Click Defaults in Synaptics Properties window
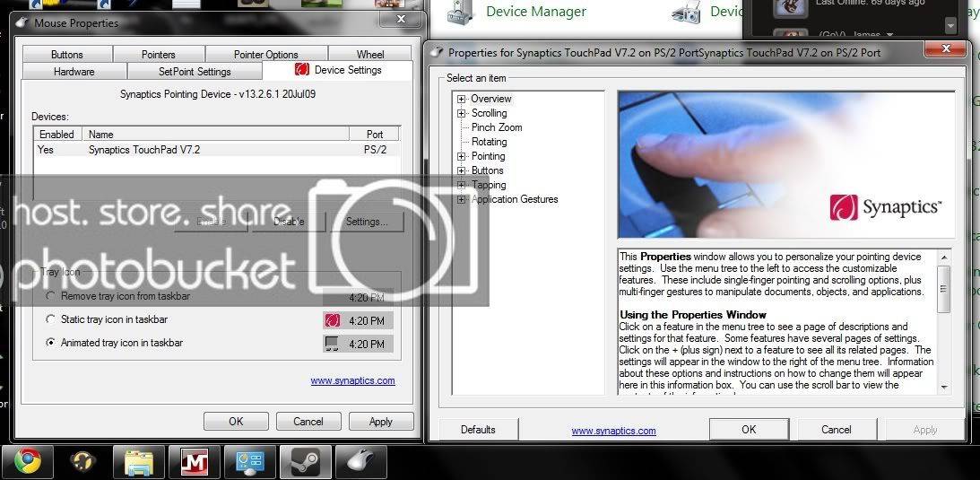The image size is (980, 480). 478,430
